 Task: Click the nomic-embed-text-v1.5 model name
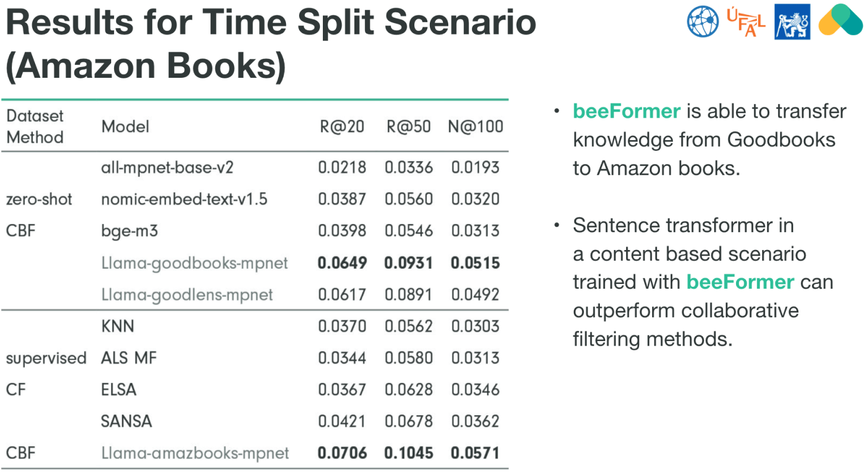pos(184,199)
